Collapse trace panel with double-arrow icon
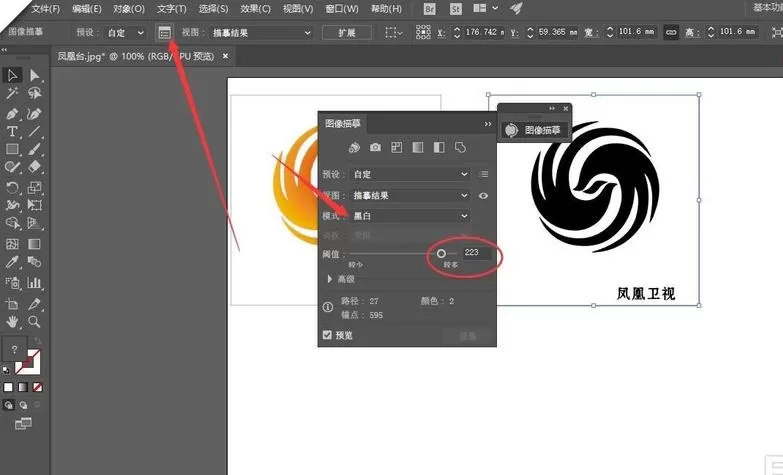 (487, 124)
